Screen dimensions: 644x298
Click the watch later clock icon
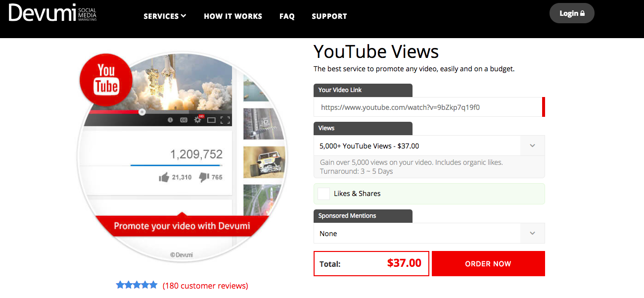[x=170, y=120]
